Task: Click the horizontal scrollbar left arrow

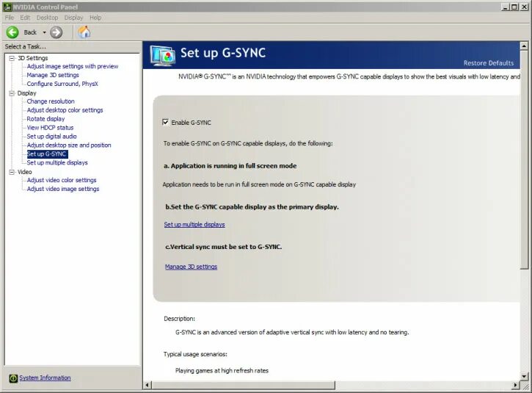Action: (x=147, y=385)
